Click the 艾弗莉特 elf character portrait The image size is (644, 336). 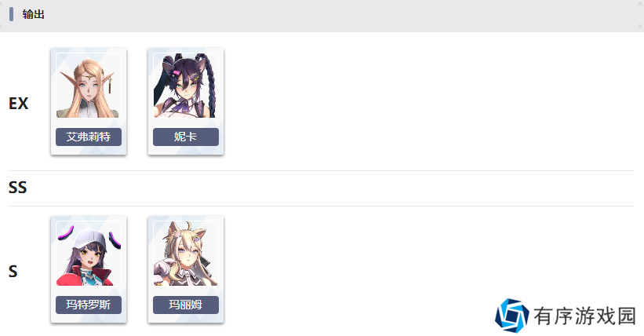[x=89, y=86]
